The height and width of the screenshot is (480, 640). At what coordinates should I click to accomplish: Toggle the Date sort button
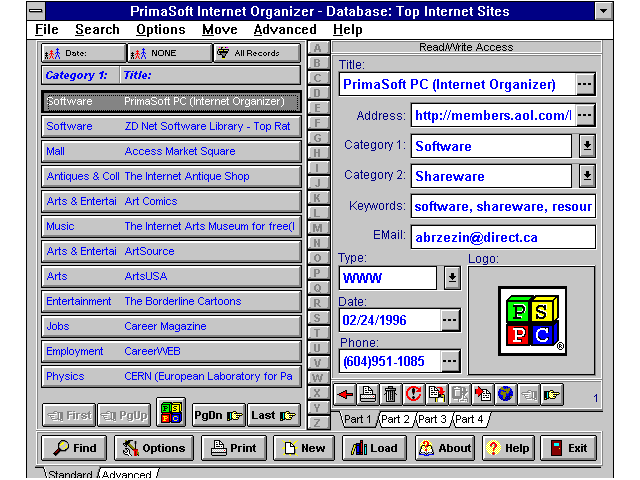tap(83, 53)
